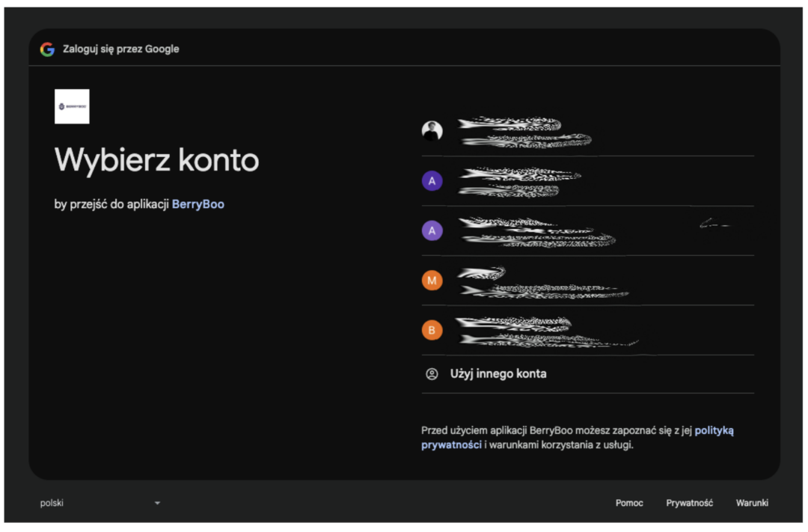Select the orange M account avatar
The height and width of the screenshot is (532, 808).
click(x=432, y=281)
